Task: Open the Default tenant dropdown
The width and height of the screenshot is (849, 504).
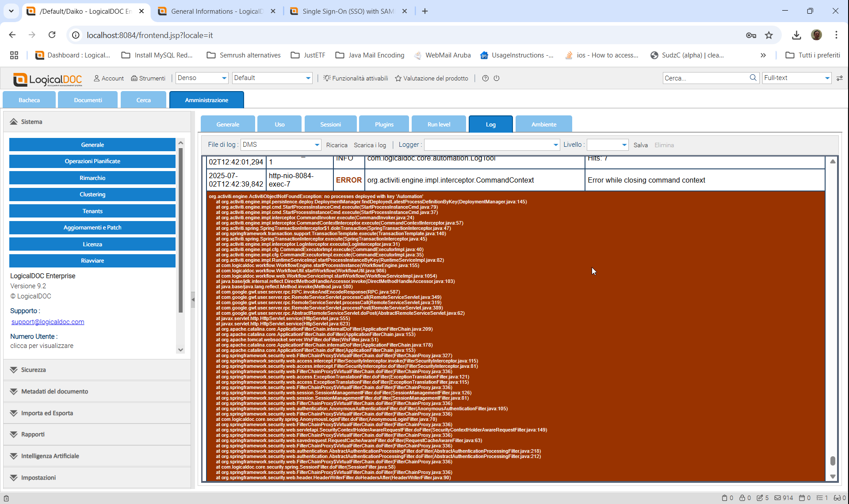Action: coord(272,78)
